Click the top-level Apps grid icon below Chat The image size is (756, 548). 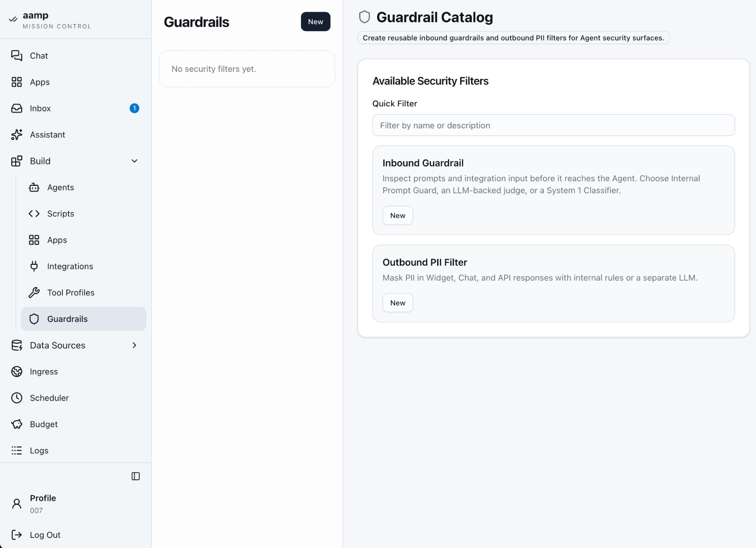pos(17,82)
